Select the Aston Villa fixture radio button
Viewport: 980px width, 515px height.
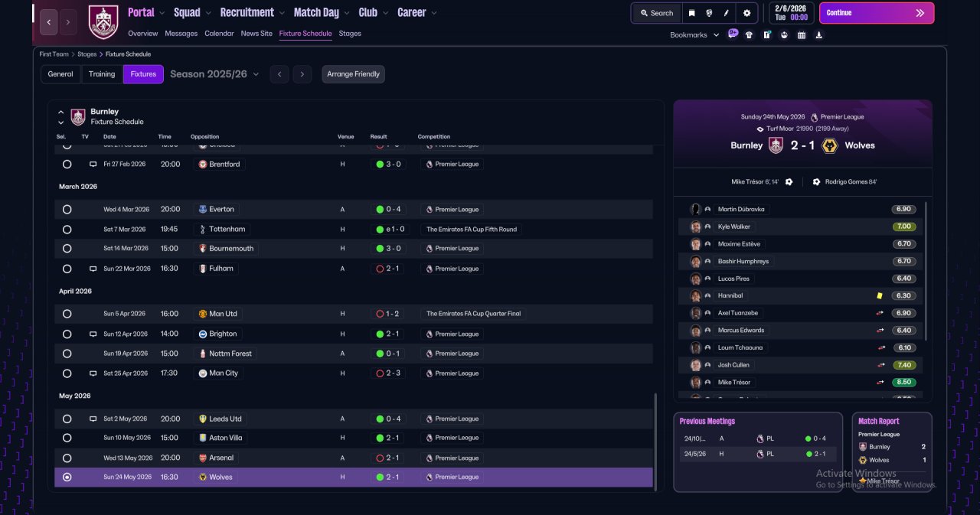[67, 438]
